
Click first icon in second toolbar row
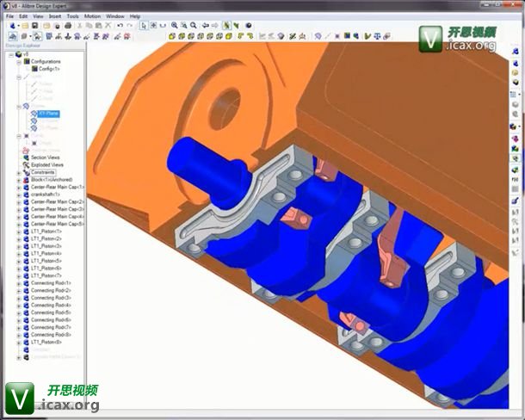[x=13, y=36]
